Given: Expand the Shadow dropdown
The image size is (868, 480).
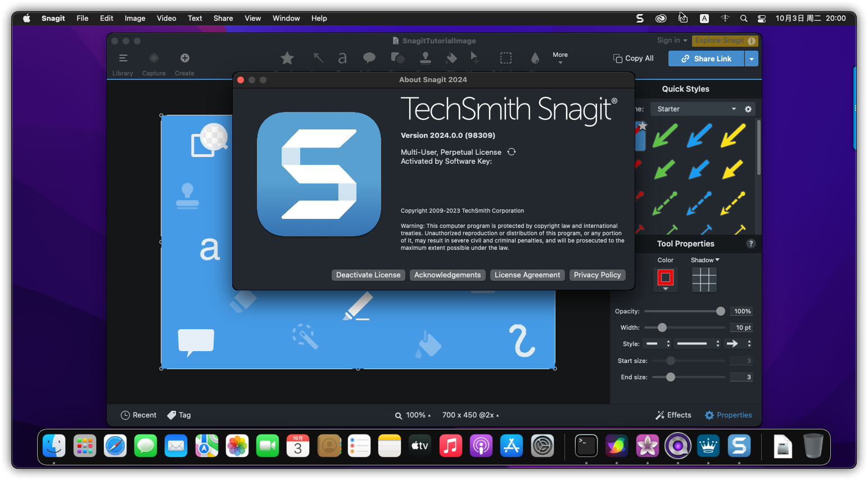Looking at the screenshot, I should tap(705, 260).
